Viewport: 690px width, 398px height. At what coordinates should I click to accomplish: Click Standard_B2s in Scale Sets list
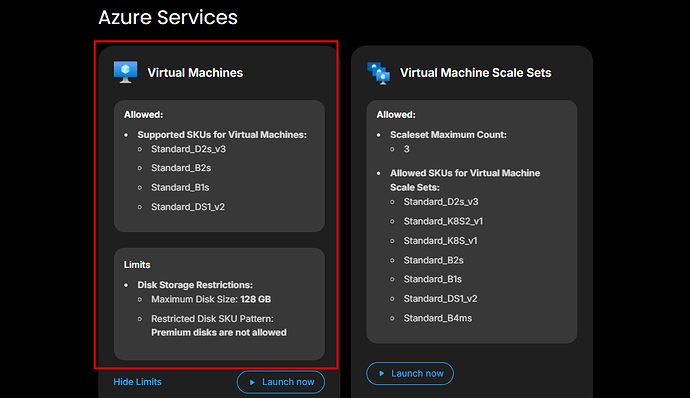433,260
